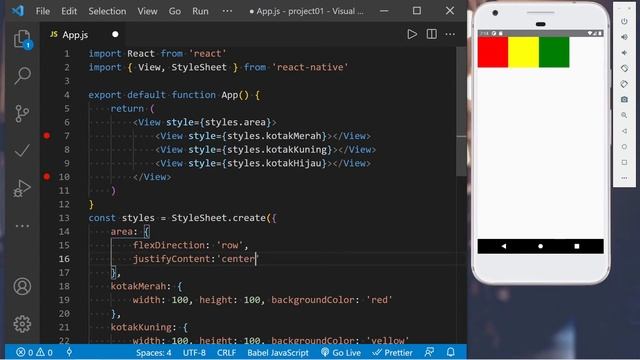The height and width of the screenshot is (360, 640).
Task: Rotate emulator left icon
Action: tap(624, 68)
